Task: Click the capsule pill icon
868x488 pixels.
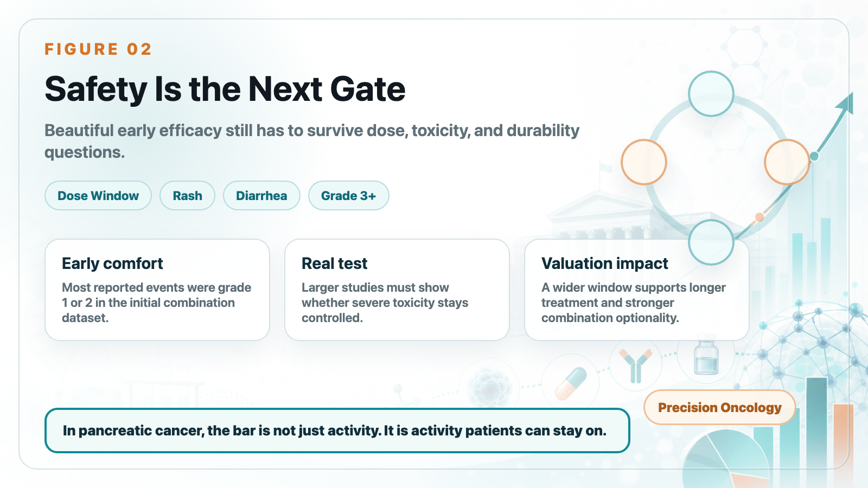Action: click(x=571, y=383)
